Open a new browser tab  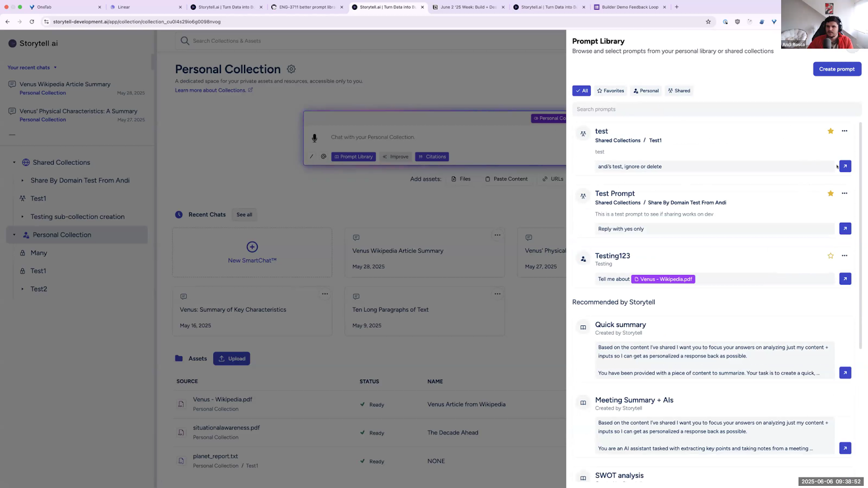pyautogui.click(x=676, y=7)
